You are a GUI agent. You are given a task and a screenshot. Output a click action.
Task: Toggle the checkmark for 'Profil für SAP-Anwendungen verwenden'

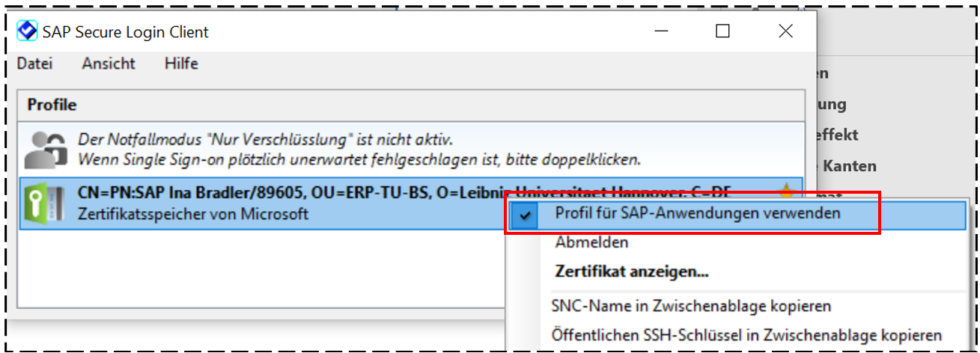527,214
